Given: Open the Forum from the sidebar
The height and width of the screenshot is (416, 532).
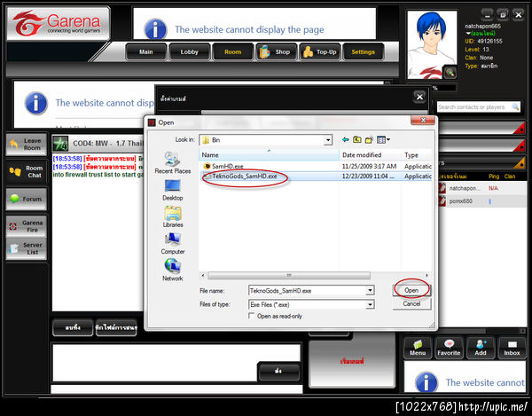Looking at the screenshot, I should coord(27,200).
